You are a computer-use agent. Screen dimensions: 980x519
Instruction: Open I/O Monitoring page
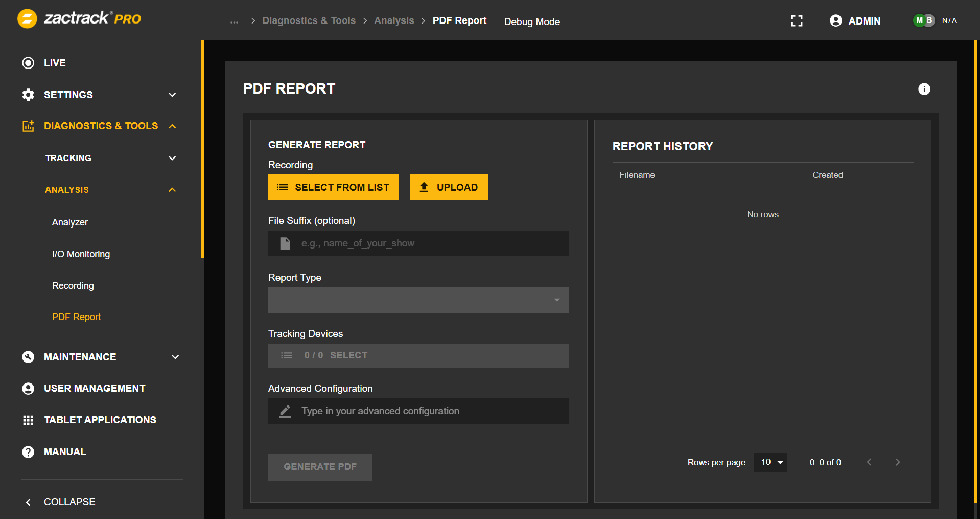(81, 254)
